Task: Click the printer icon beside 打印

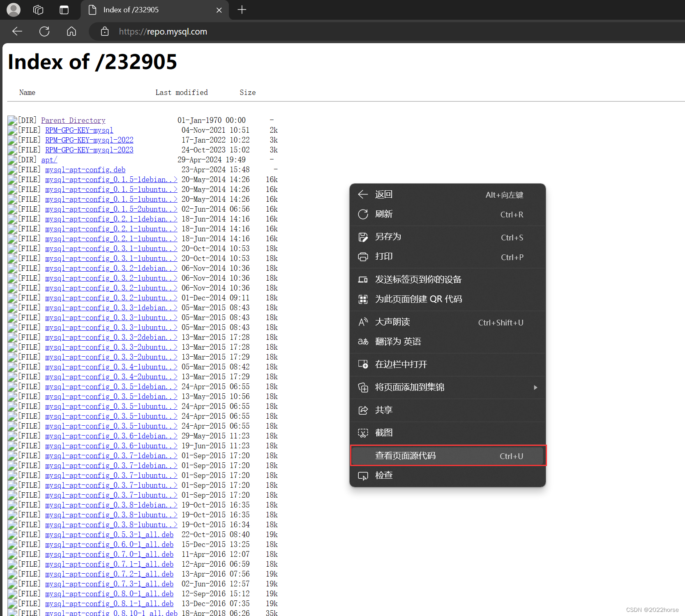Action: [x=363, y=257]
